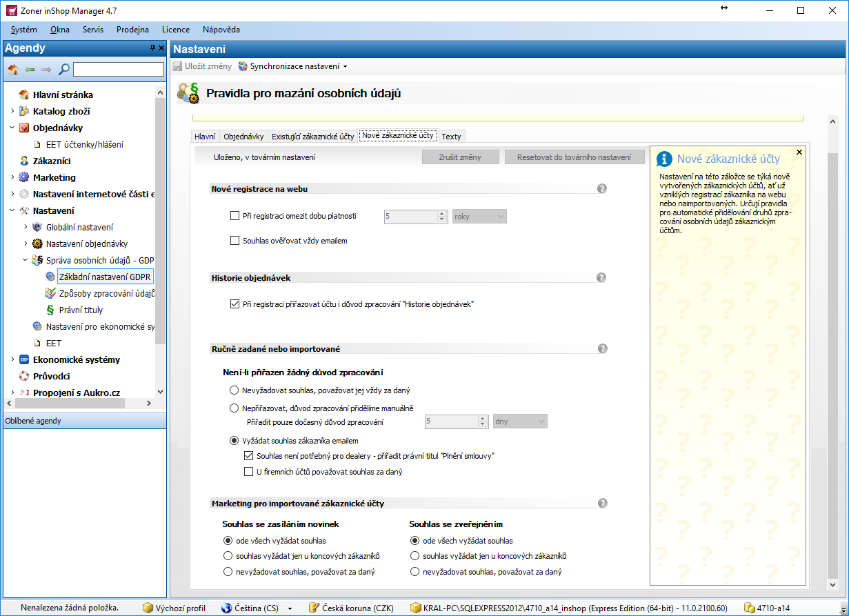
Task: Click the Čeština language icon in status bar
Action: point(226,608)
